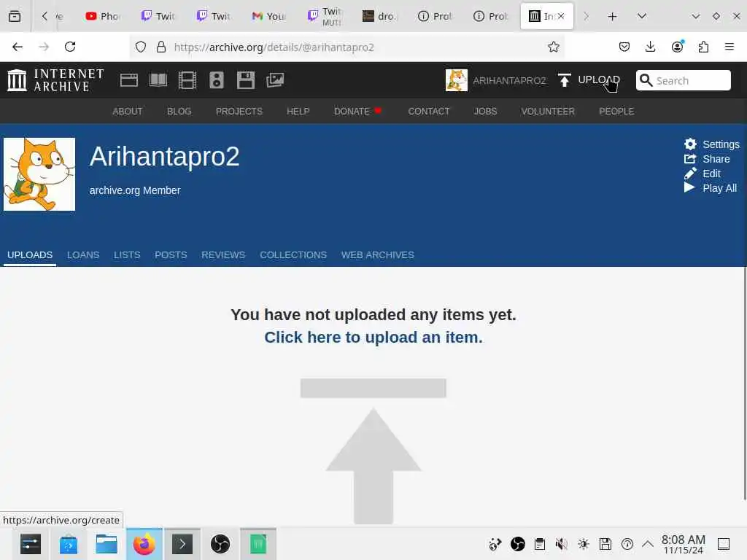
Task: Switch to the LOANS tab
Action: pos(83,255)
